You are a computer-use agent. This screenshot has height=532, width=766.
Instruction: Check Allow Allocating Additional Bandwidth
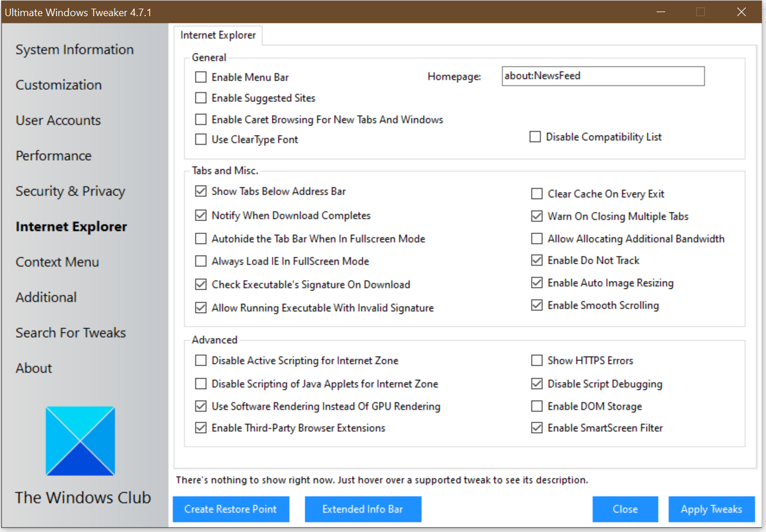click(x=537, y=238)
